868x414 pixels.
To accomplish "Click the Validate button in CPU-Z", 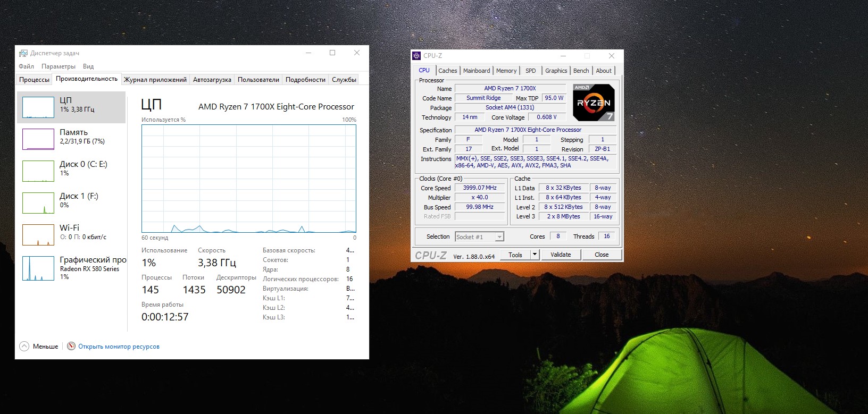I will 561,255.
